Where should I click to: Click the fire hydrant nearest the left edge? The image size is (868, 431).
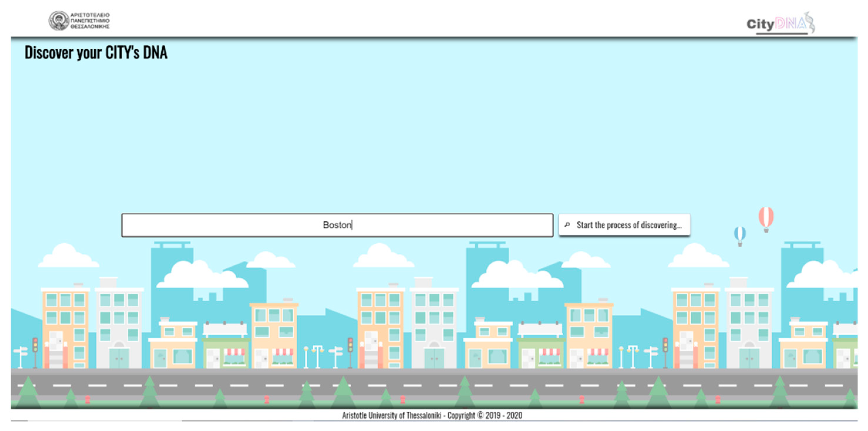87,400
